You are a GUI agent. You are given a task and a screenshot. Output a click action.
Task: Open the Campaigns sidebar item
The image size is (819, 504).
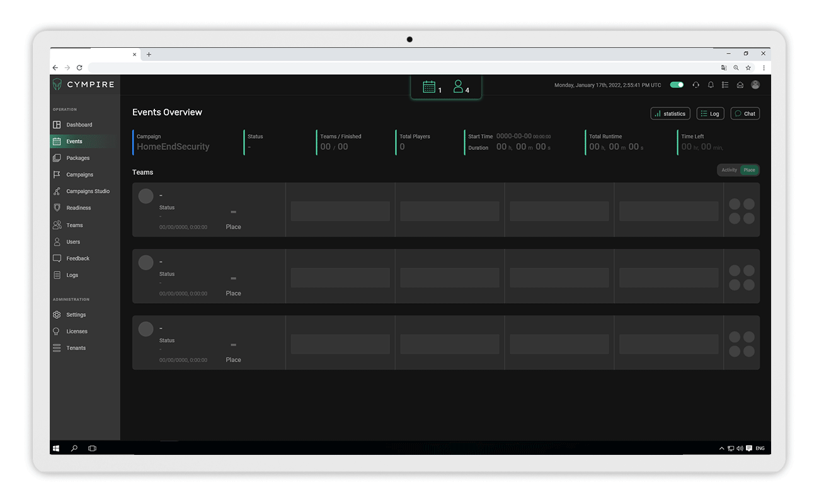coord(79,175)
